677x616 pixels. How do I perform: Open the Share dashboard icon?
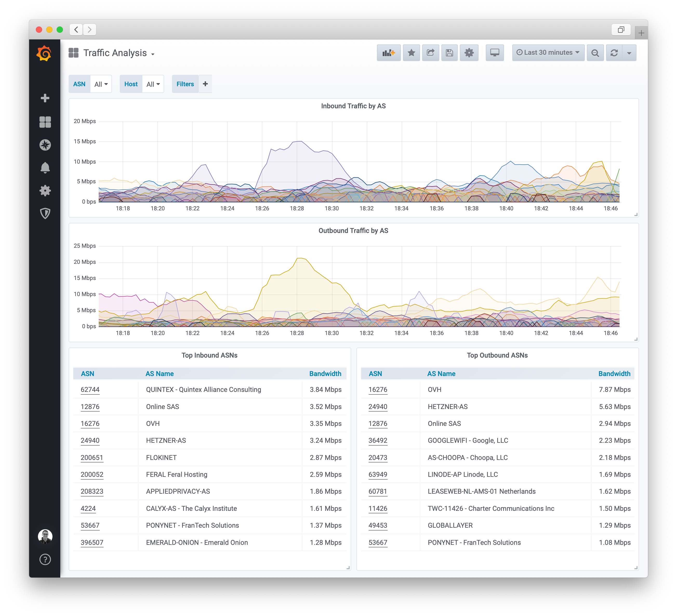(x=430, y=53)
